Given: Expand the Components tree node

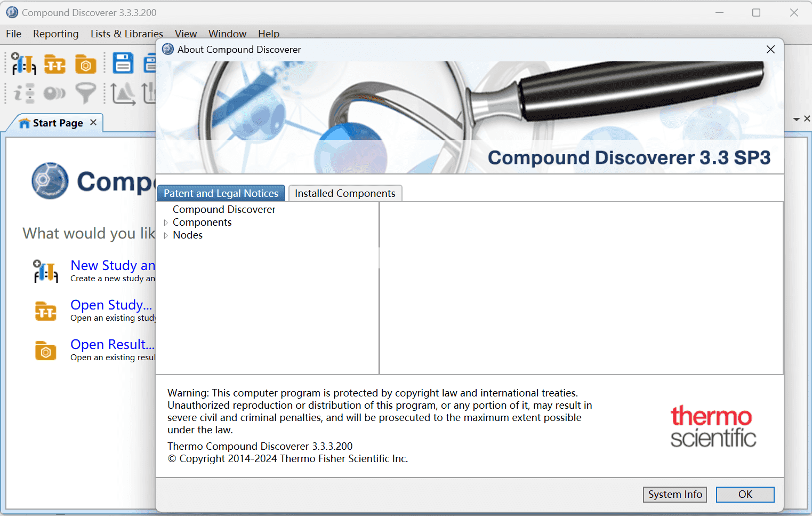Looking at the screenshot, I should 166,223.
